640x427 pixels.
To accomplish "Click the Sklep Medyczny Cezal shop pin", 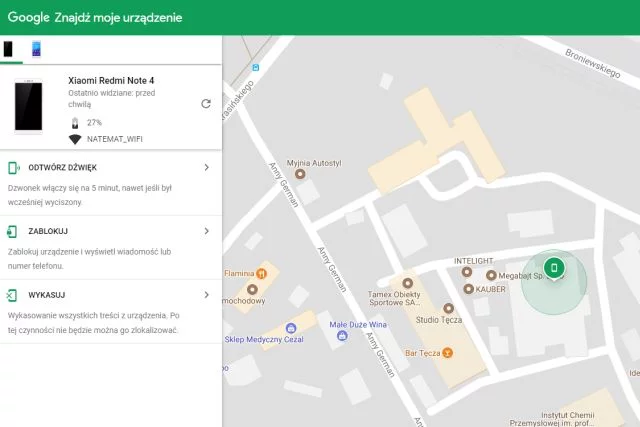I will coord(291,328).
